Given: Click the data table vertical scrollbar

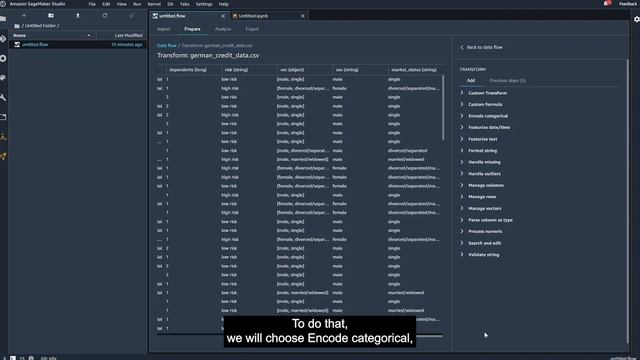Looking at the screenshot, I should pos(443,108).
